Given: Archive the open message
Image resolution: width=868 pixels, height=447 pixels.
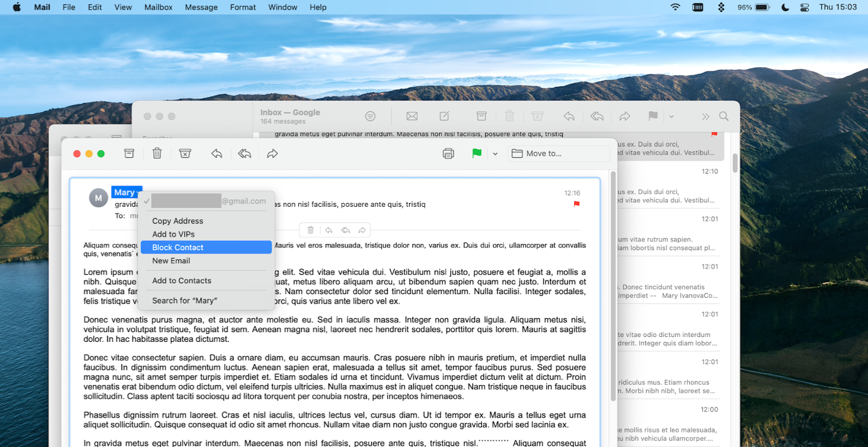Looking at the screenshot, I should (x=129, y=153).
